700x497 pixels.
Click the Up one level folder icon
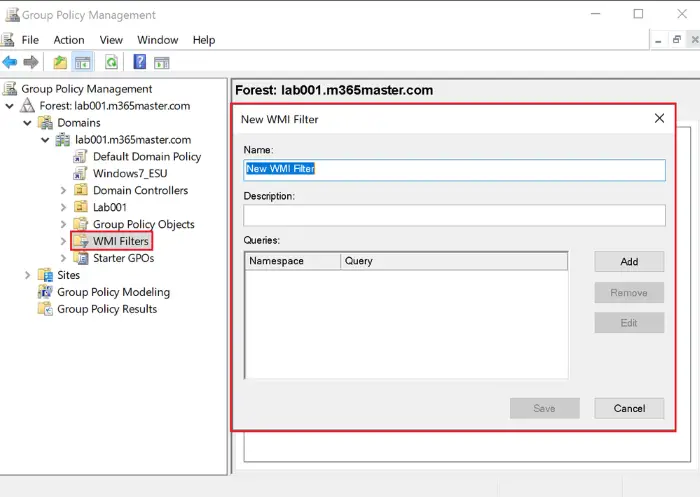pos(60,62)
